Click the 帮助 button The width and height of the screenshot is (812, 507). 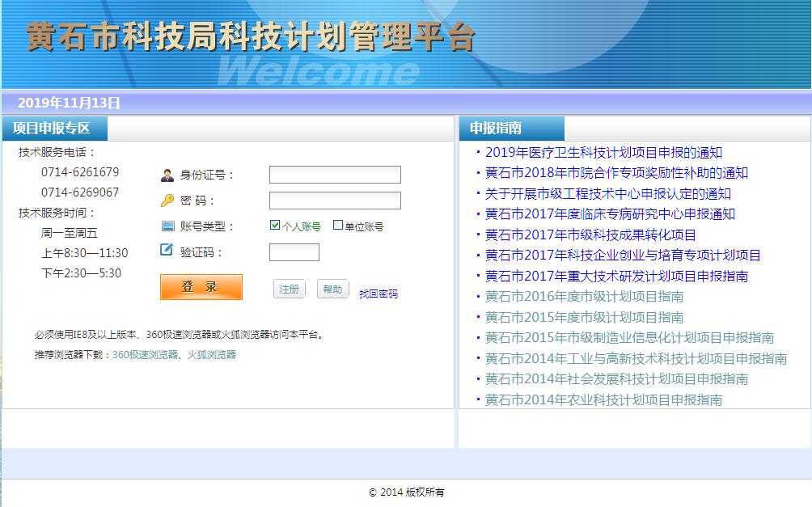[333, 289]
